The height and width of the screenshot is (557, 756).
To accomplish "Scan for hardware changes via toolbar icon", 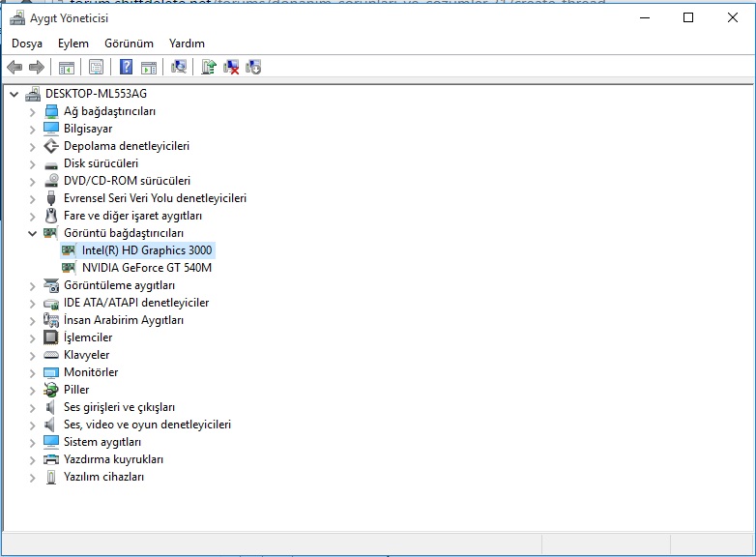I will pos(179,67).
